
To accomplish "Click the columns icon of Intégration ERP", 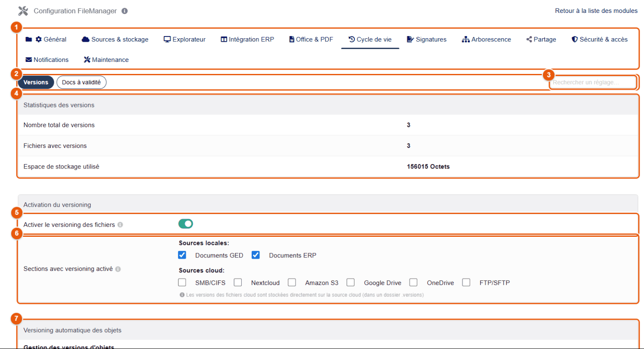I will 224,40.
